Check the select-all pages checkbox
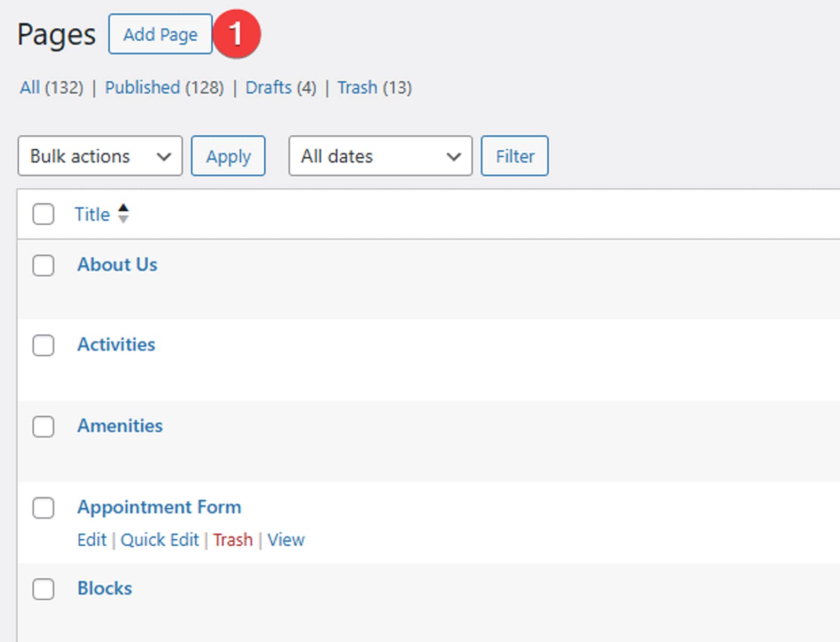 click(43, 215)
